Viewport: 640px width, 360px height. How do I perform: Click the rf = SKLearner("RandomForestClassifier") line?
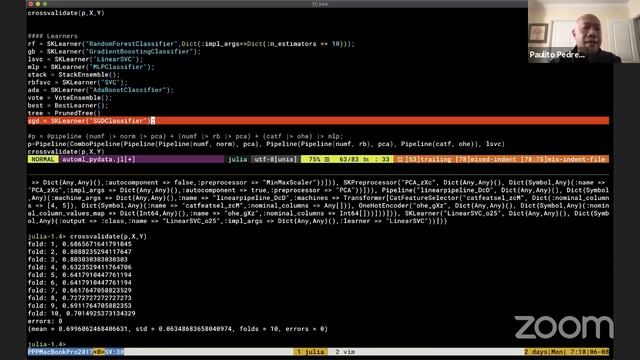(x=191, y=44)
